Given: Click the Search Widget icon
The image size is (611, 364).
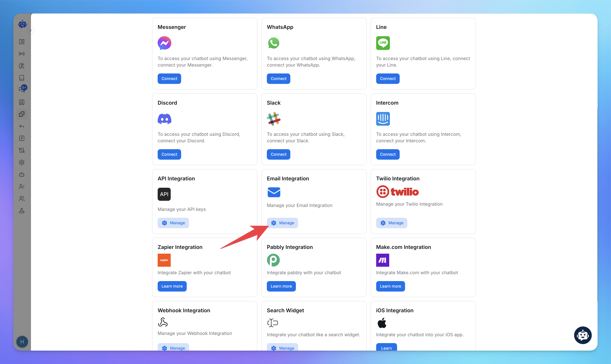Looking at the screenshot, I should (x=273, y=323).
